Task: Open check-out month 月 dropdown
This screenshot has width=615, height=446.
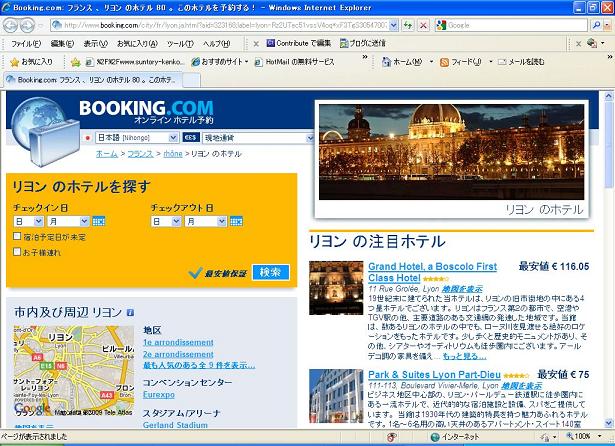Action: 206,221
